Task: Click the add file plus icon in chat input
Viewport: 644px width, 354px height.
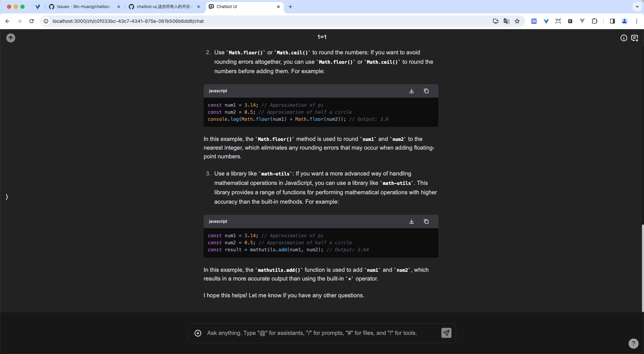Action: click(198, 333)
